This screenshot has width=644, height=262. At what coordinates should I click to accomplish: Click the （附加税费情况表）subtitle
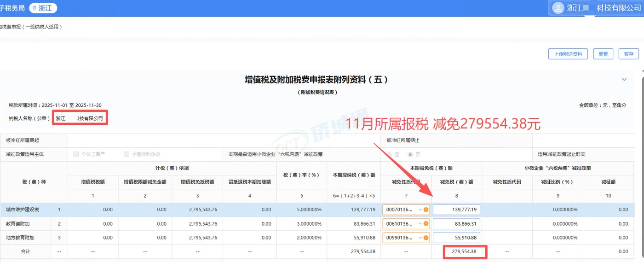tap(317, 93)
